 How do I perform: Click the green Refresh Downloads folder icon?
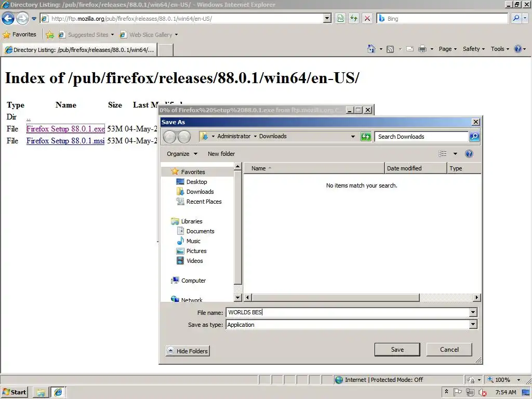coord(366,137)
